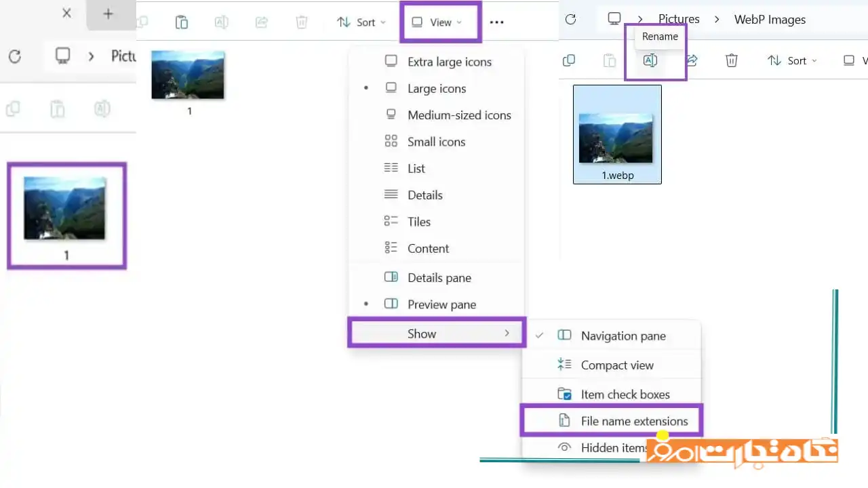The width and height of the screenshot is (868, 488).
Task: Click the Refresh icon near the address bar
Action: coord(570,20)
